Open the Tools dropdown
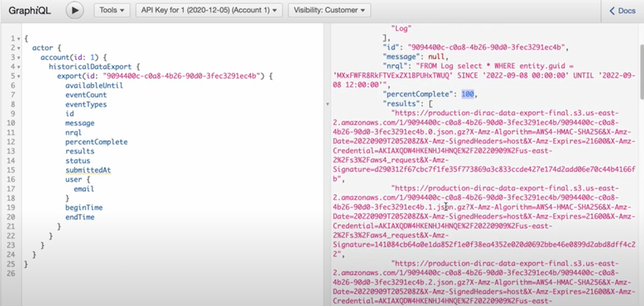The image size is (644, 306). click(112, 10)
